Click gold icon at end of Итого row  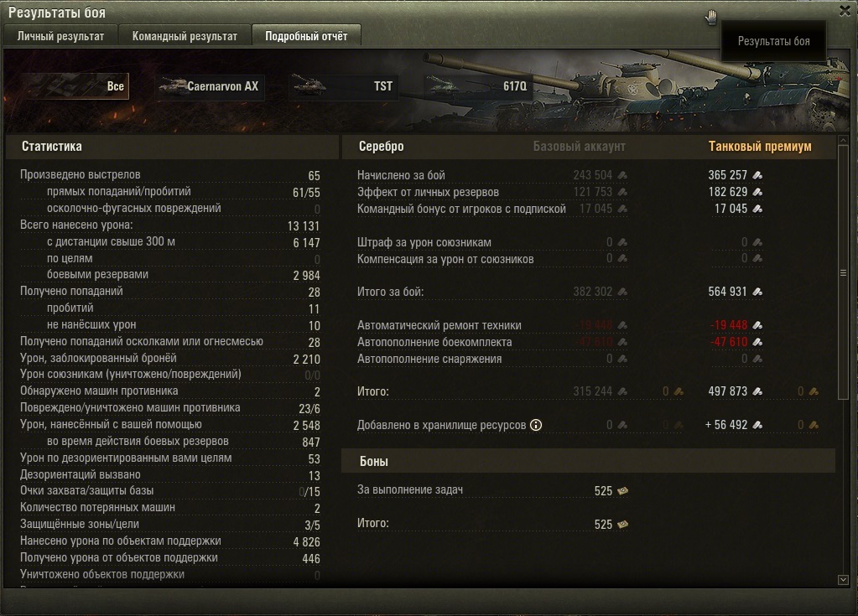tap(814, 391)
